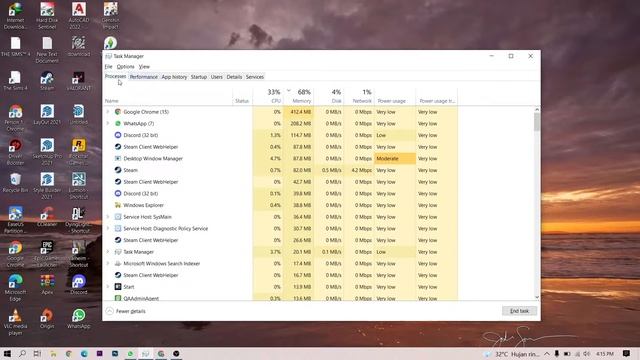640x360 pixels.
Task: Expand the Google Chrome (15) process group
Action: (x=108, y=111)
